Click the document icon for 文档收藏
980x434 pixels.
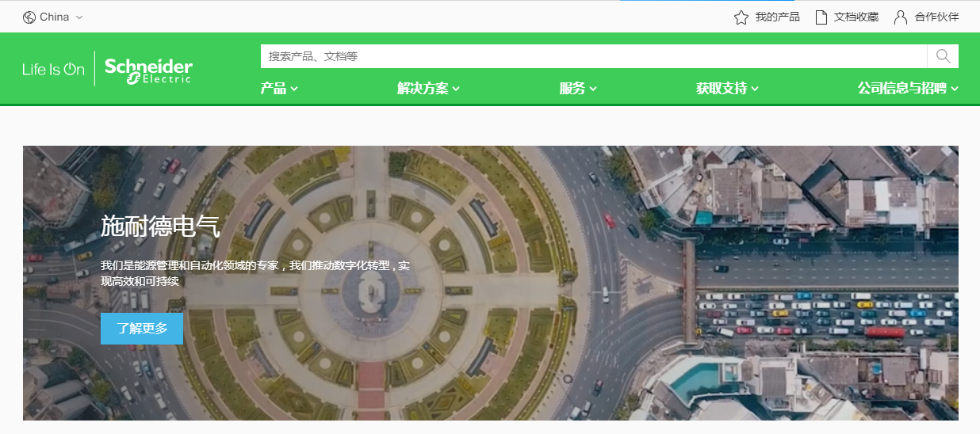coord(821,17)
